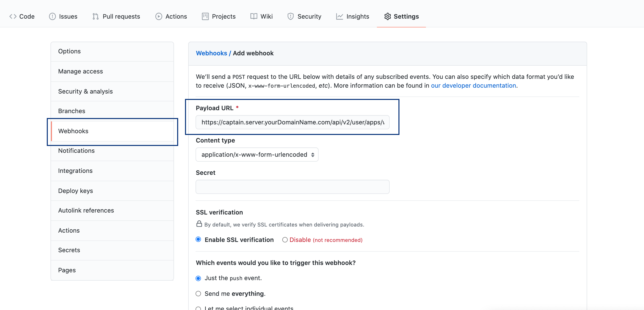This screenshot has height=310, width=644.
Task: Go to Manage access settings
Action: tap(80, 71)
